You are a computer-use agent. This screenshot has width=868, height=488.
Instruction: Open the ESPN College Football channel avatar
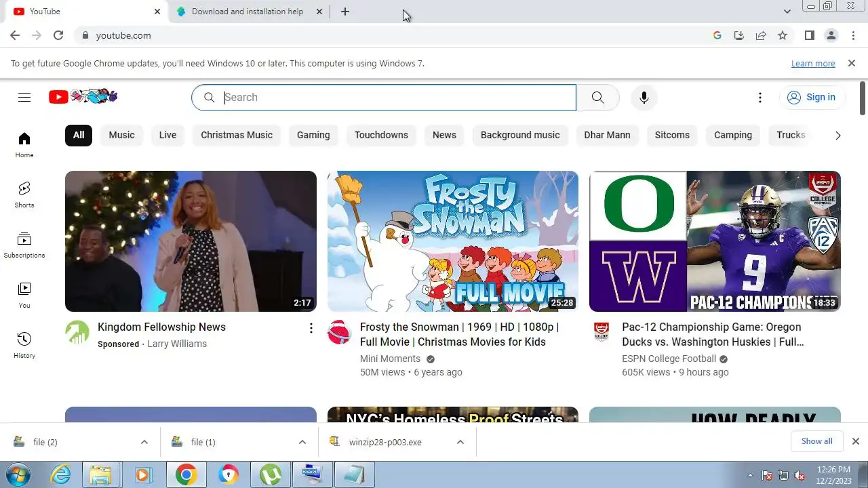tap(601, 332)
